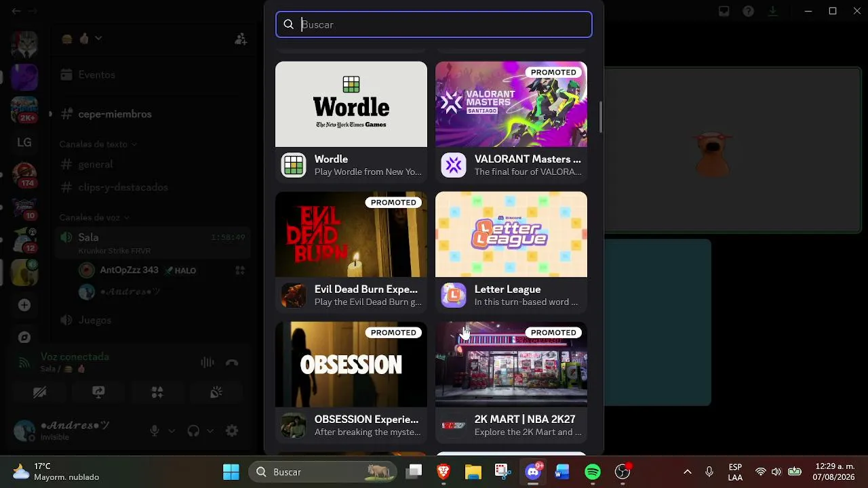868x488 pixels.
Task: Open noise suppression waveform icon
Action: (208, 363)
